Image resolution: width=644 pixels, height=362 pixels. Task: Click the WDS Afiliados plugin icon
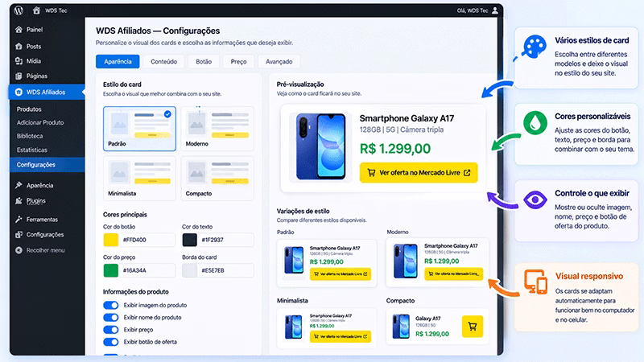pyautogui.click(x=19, y=92)
